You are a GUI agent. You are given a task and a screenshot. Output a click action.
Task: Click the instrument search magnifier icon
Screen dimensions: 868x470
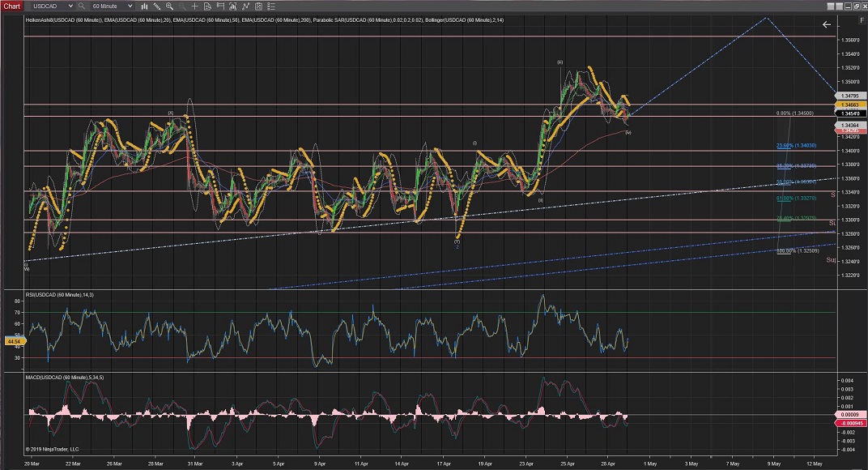(82, 6)
